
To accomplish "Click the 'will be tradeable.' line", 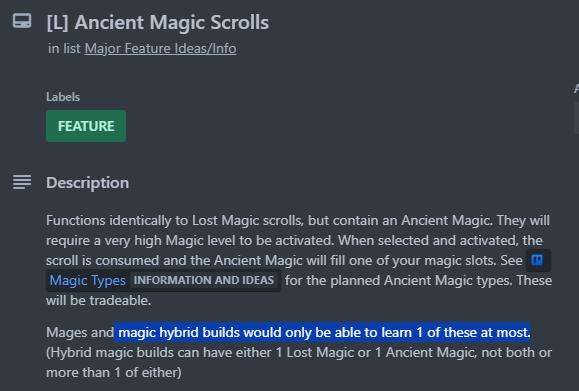I will point(99,301).
